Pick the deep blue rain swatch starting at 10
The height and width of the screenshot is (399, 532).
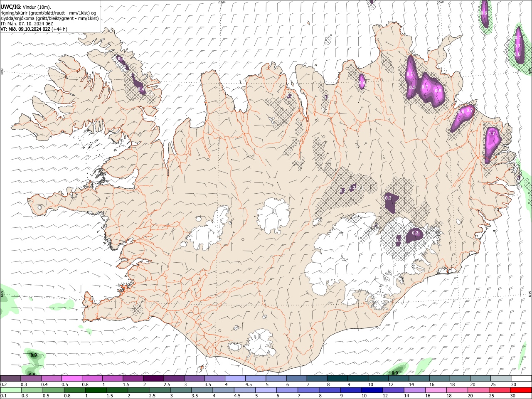(x=372, y=390)
